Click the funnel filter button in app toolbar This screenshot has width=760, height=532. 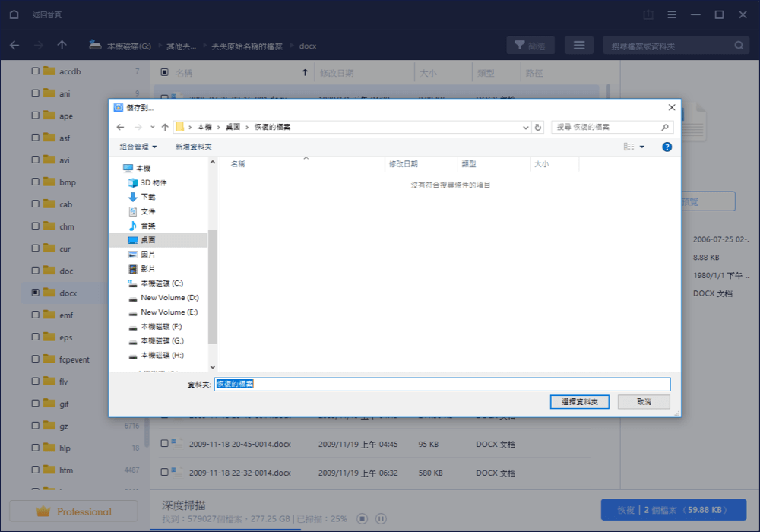[x=530, y=46]
